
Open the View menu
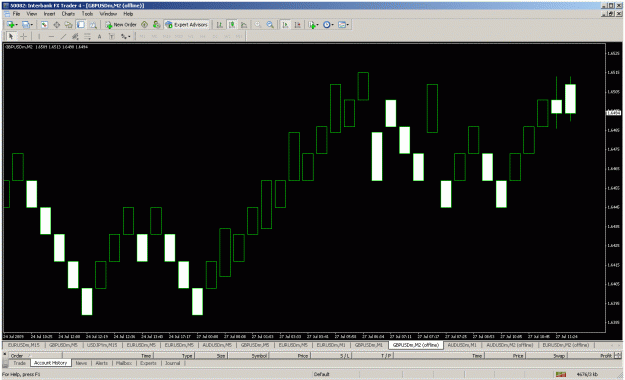point(31,14)
